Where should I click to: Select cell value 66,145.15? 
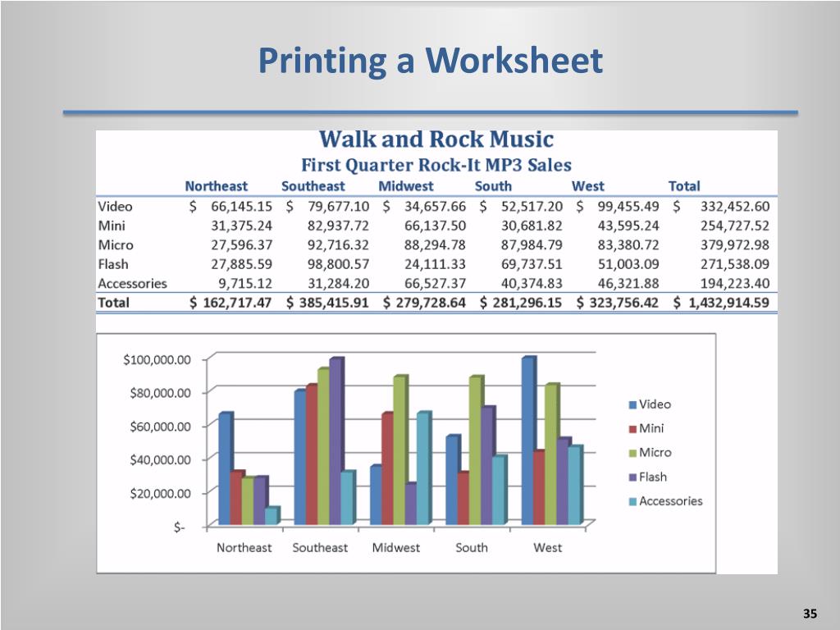click(x=241, y=206)
